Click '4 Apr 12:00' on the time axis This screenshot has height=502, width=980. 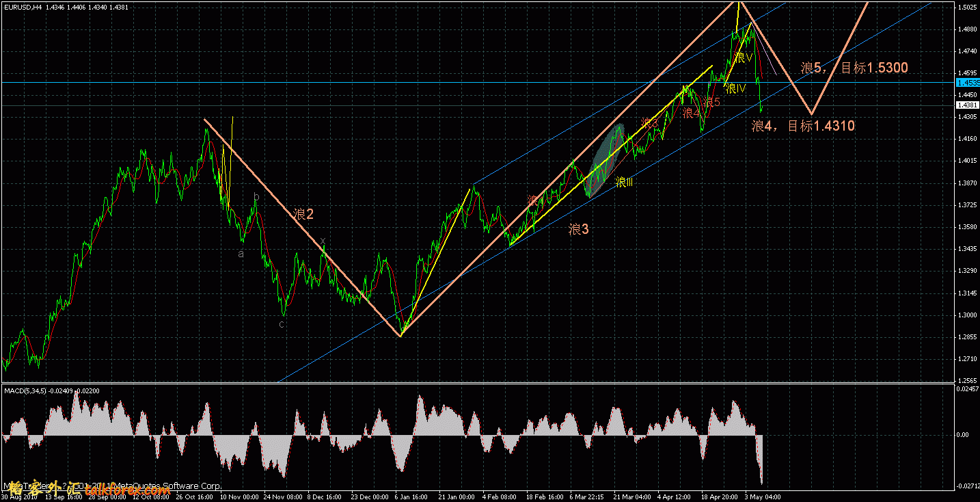point(675,498)
